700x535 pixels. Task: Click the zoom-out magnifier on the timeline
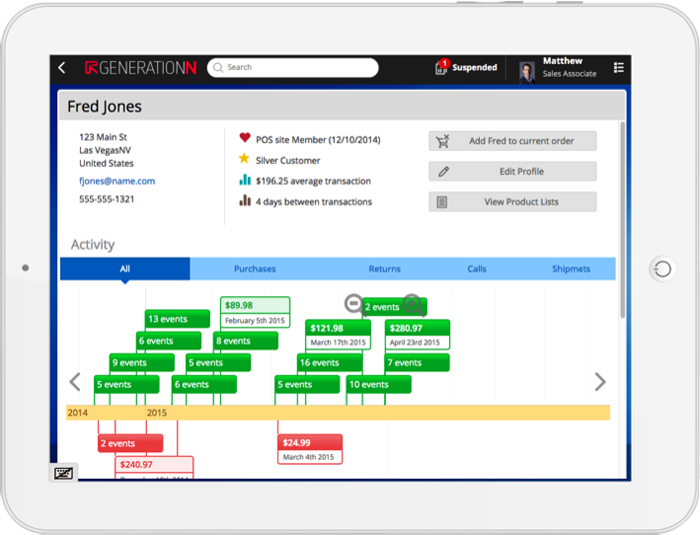[x=353, y=304]
